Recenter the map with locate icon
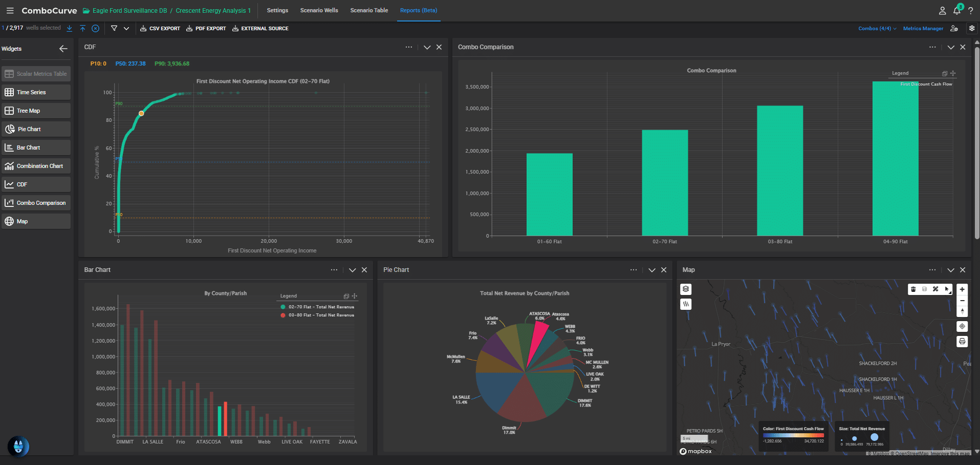980x465 pixels. [962, 326]
